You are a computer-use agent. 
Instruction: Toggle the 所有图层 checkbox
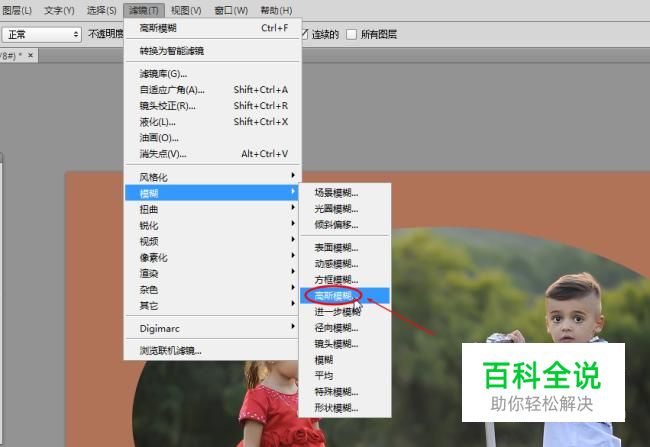coord(351,34)
